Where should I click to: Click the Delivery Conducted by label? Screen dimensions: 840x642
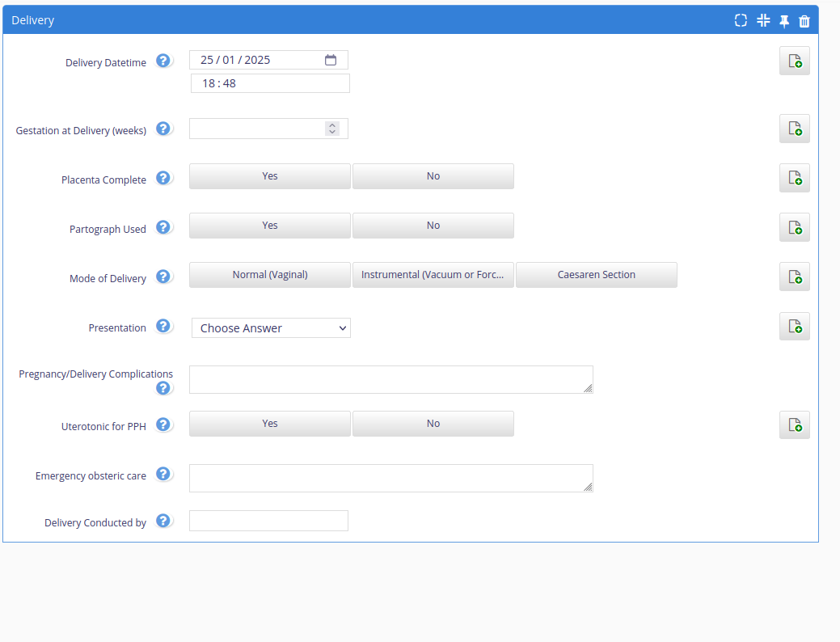pyautogui.click(x=95, y=522)
